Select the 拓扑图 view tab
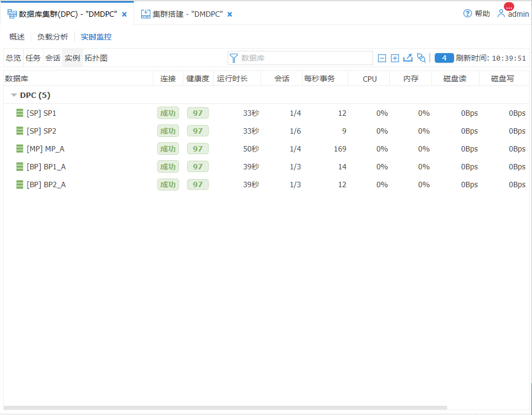Image resolution: width=532 pixels, height=415 pixels. (96, 58)
